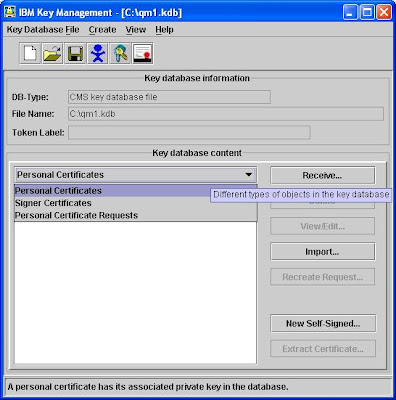The width and height of the screenshot is (396, 400).
Task: Click the File Name field
Action: click(x=226, y=114)
